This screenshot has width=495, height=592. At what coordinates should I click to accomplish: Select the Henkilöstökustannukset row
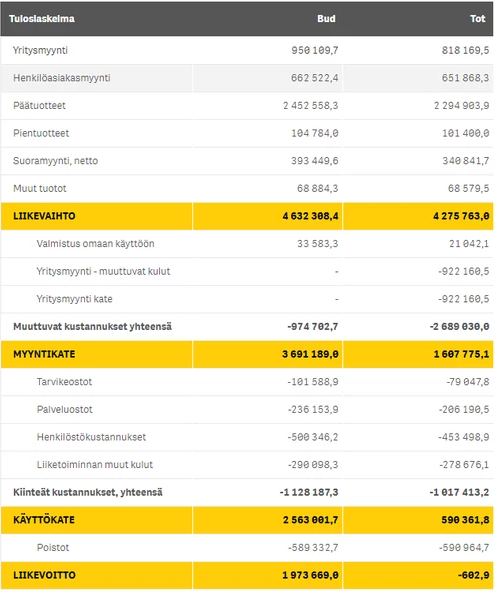point(247,437)
